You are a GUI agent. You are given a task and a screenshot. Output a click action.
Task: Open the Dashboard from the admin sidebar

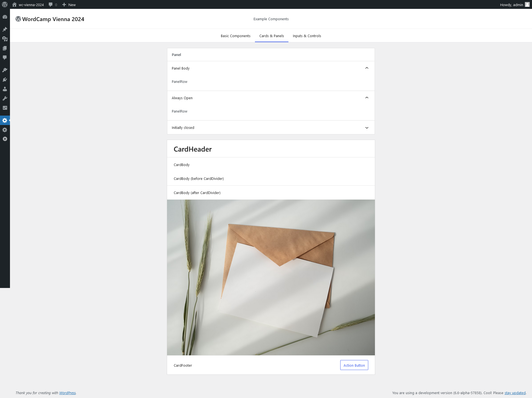pyautogui.click(x=5, y=17)
